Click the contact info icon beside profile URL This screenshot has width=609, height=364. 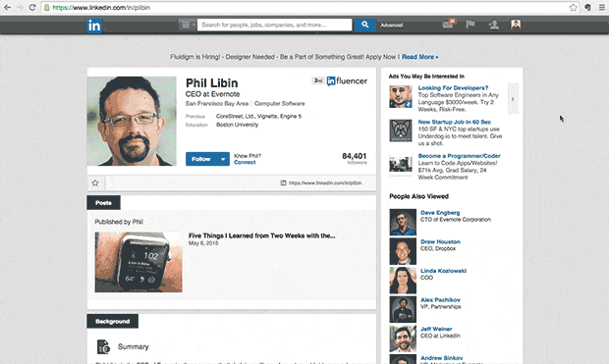(x=284, y=182)
